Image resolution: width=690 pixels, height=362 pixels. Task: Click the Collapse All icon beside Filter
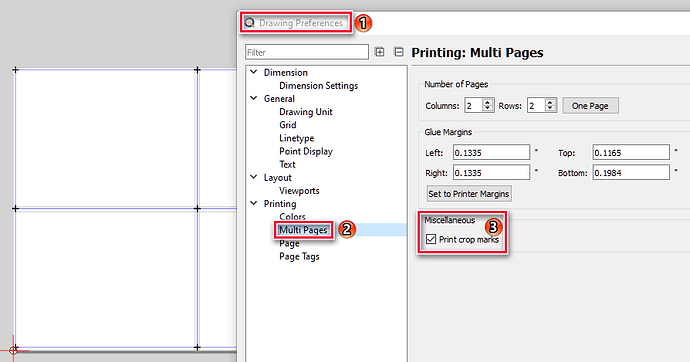click(x=399, y=52)
